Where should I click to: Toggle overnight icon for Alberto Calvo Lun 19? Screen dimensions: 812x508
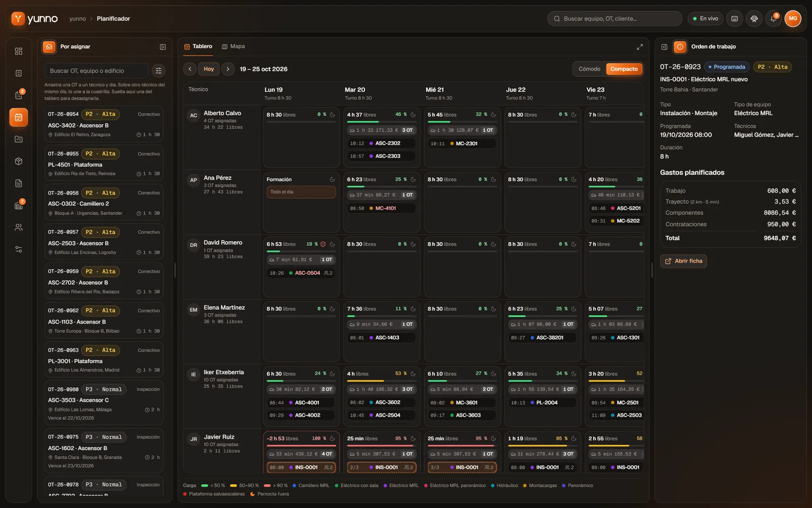pos(332,115)
